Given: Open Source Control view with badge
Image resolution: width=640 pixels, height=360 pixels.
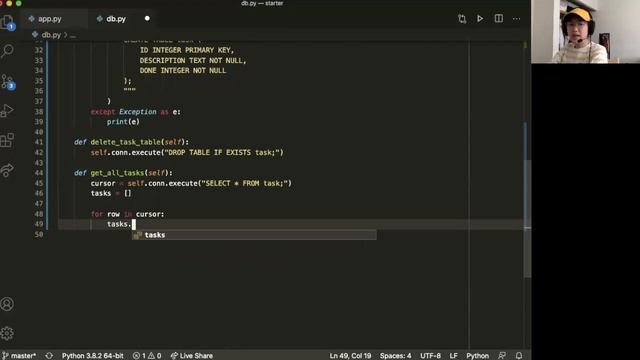Looking at the screenshot, I should (x=8, y=82).
